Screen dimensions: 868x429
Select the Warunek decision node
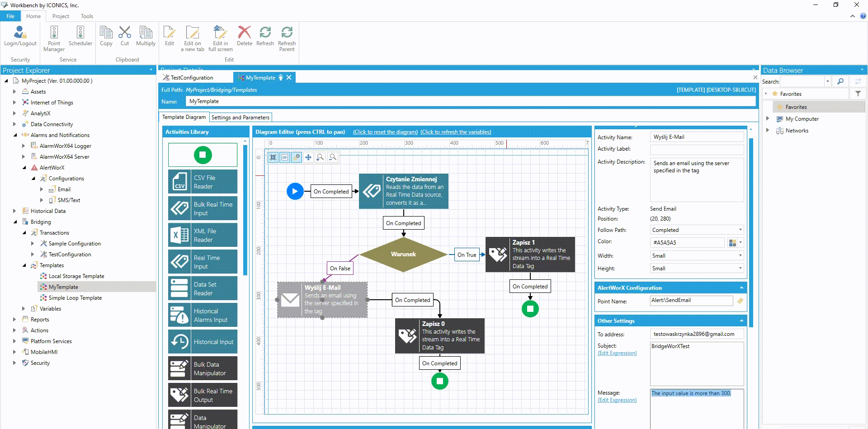point(403,254)
